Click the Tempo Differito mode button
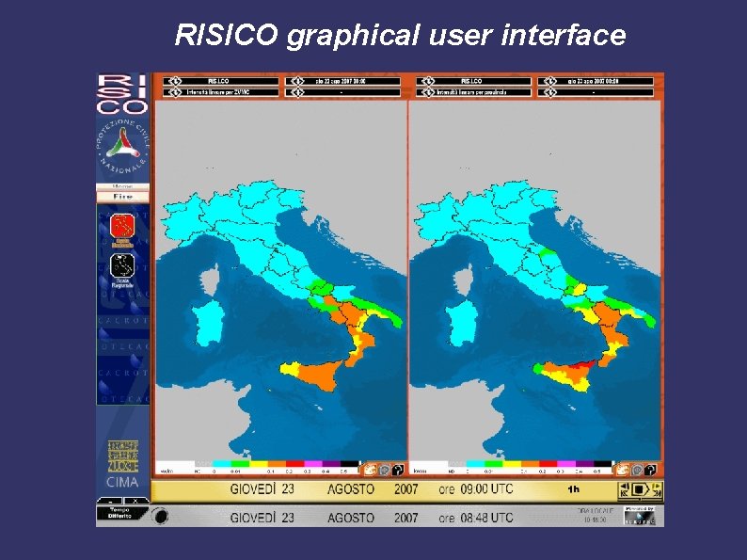The width and height of the screenshot is (747, 560). click(119, 513)
